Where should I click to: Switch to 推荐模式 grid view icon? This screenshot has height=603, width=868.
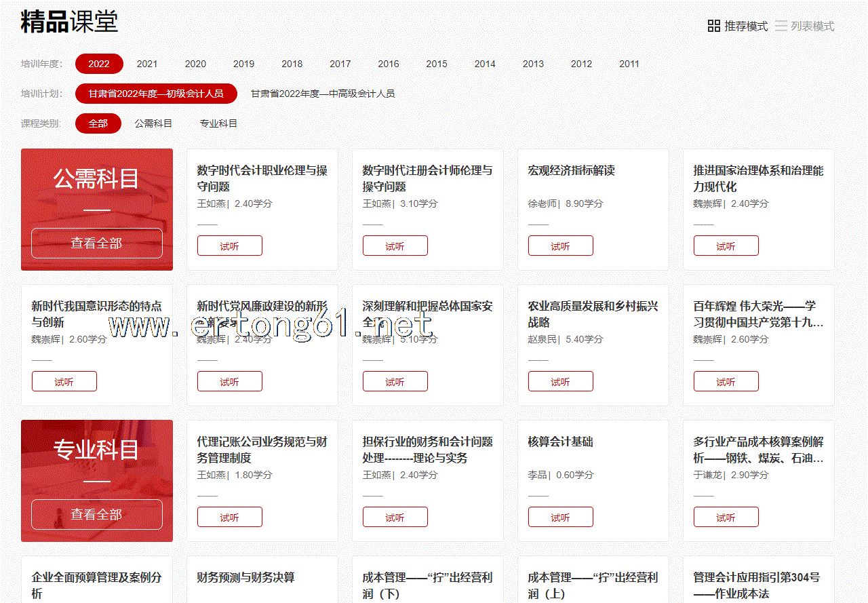[714, 26]
